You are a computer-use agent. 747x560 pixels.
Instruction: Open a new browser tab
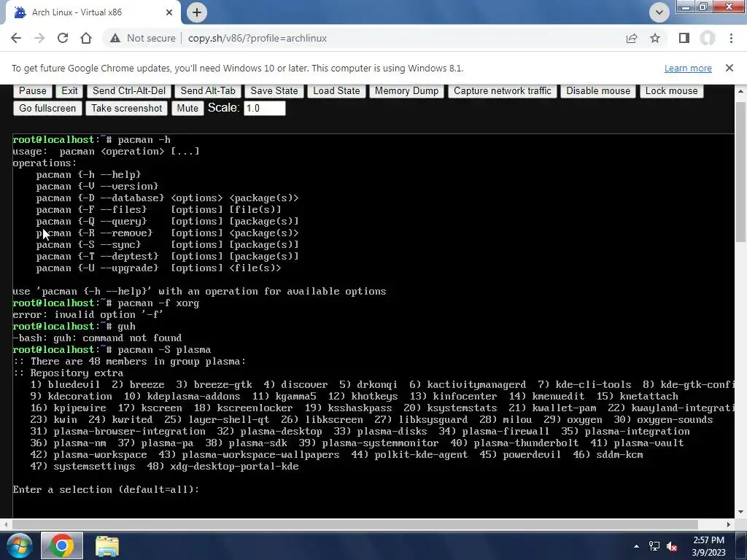click(197, 12)
